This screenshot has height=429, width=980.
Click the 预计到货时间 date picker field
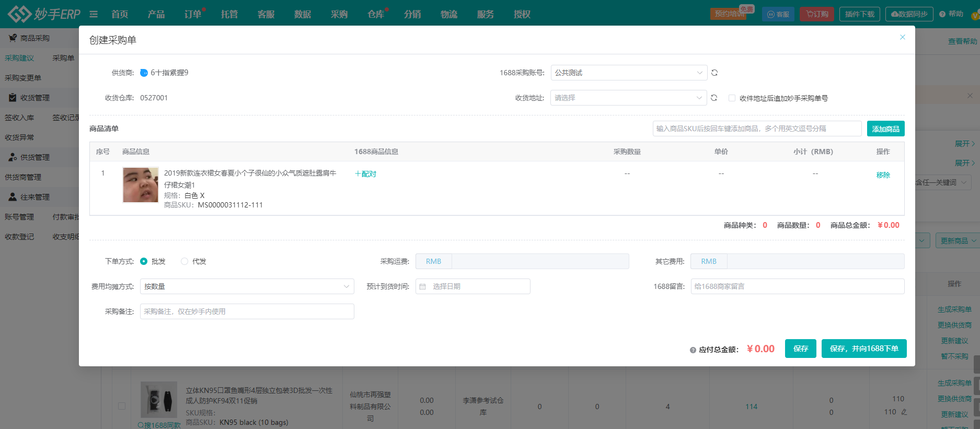(472, 286)
